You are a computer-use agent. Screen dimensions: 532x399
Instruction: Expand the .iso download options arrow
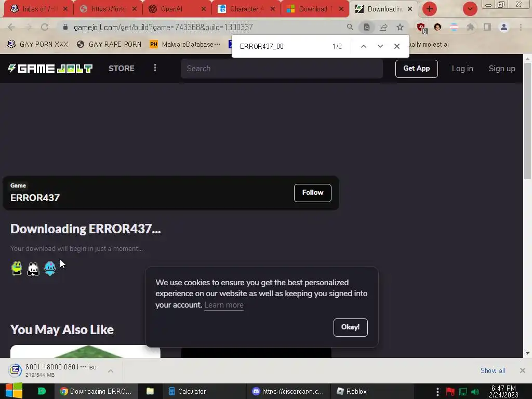(x=111, y=371)
